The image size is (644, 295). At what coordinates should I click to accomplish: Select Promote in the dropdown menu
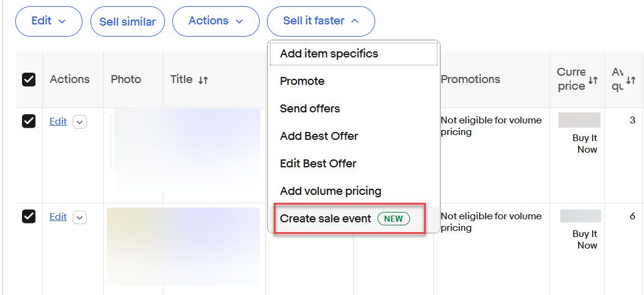pos(302,81)
